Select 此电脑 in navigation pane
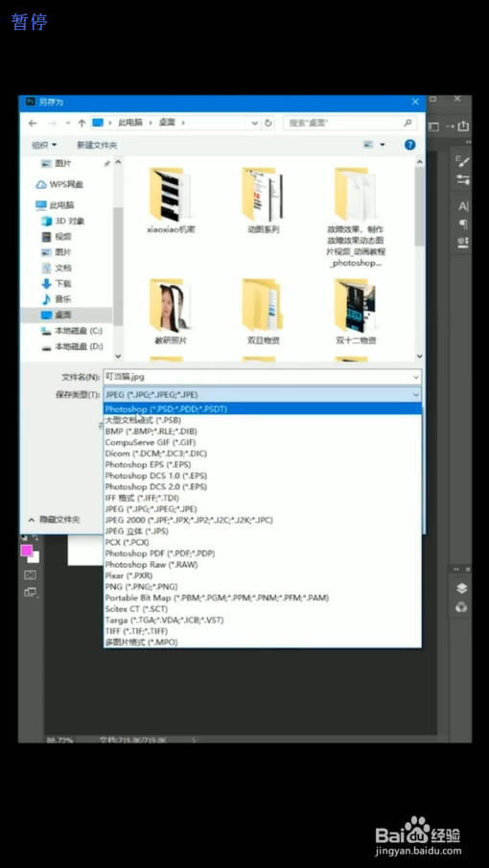This screenshot has height=868, width=489. click(x=55, y=205)
